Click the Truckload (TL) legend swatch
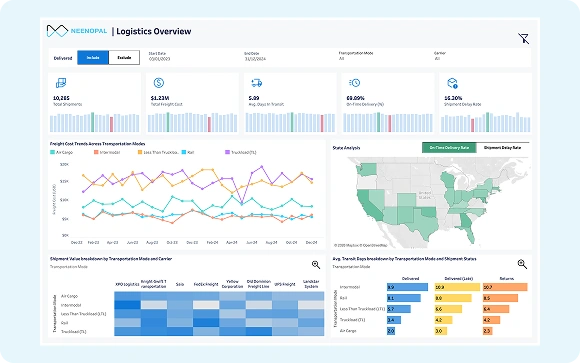The width and height of the screenshot is (580, 363). [x=227, y=152]
